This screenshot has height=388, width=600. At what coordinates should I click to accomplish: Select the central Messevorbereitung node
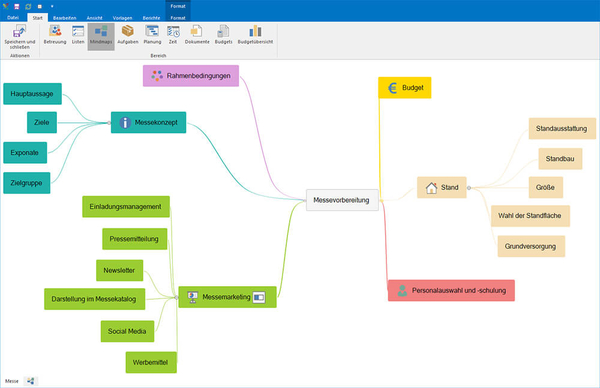342,200
